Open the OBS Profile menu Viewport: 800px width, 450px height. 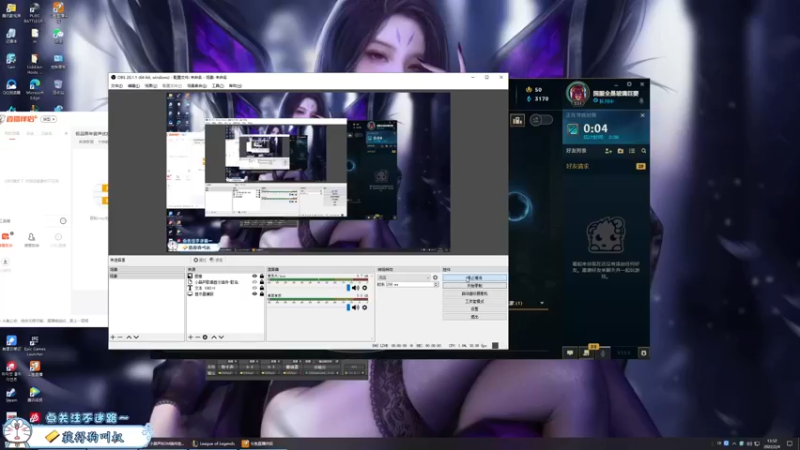172,86
